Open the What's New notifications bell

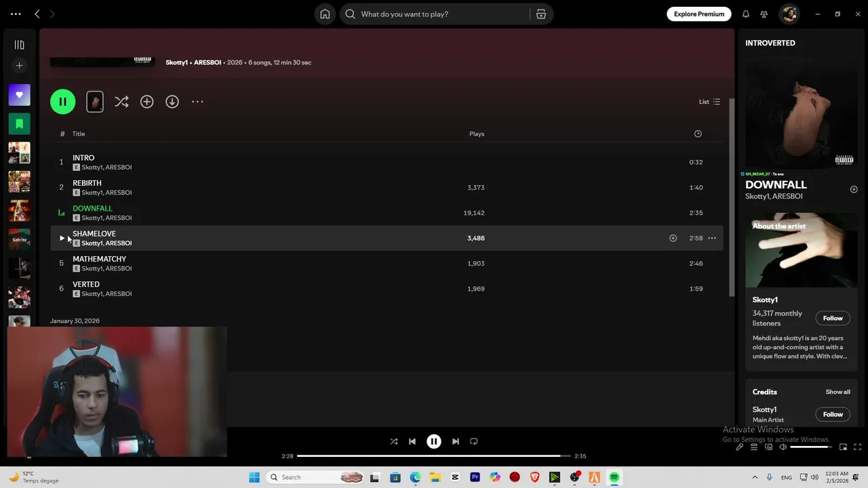point(746,14)
